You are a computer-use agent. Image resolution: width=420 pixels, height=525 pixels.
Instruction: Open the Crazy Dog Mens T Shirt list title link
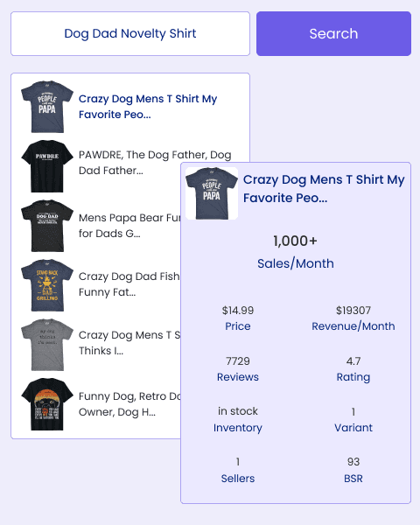pos(148,107)
